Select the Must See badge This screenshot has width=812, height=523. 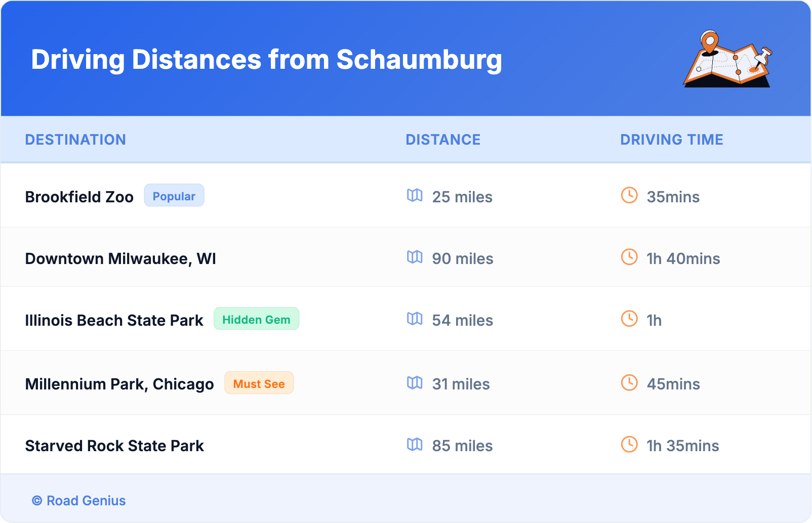(x=259, y=383)
